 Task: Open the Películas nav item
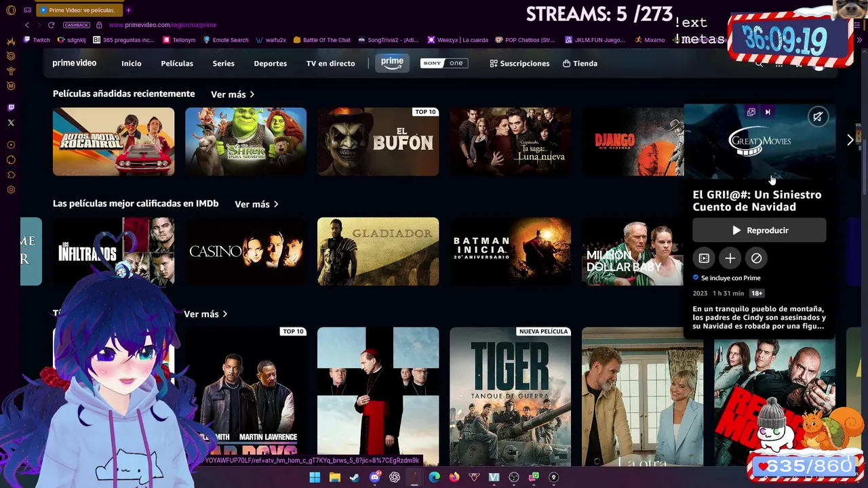(x=177, y=63)
